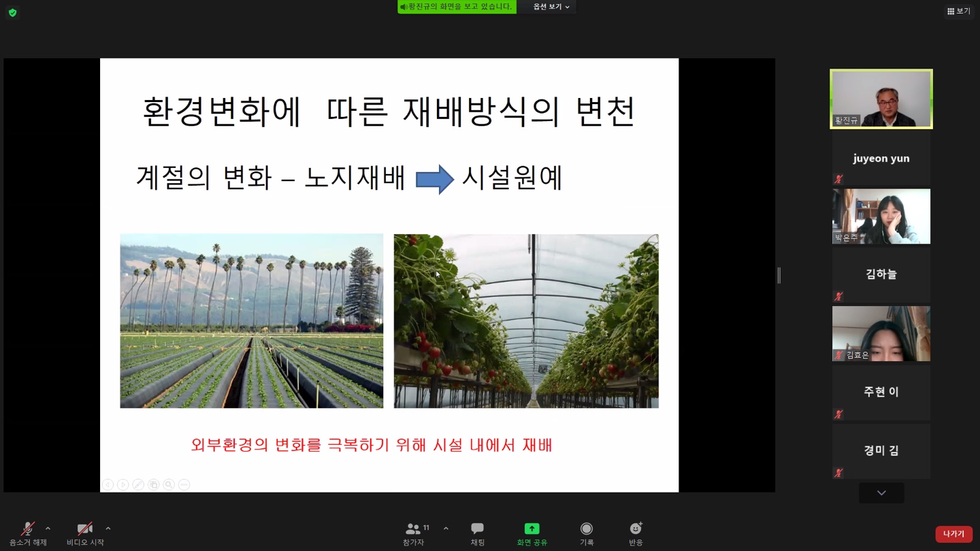Click the green share screen (화면 공유) icon
980x551 pixels.
click(x=532, y=529)
